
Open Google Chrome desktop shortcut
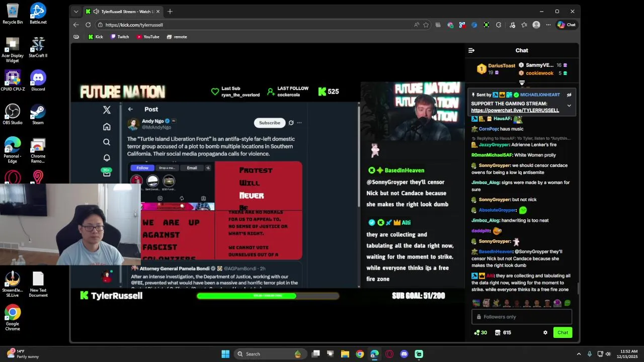click(x=13, y=318)
